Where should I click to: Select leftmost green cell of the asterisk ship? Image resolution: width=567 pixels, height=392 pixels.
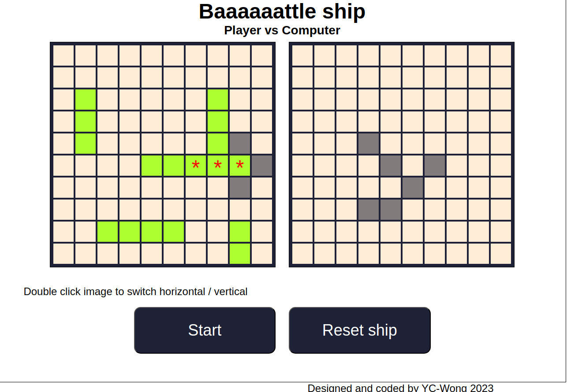(152, 166)
